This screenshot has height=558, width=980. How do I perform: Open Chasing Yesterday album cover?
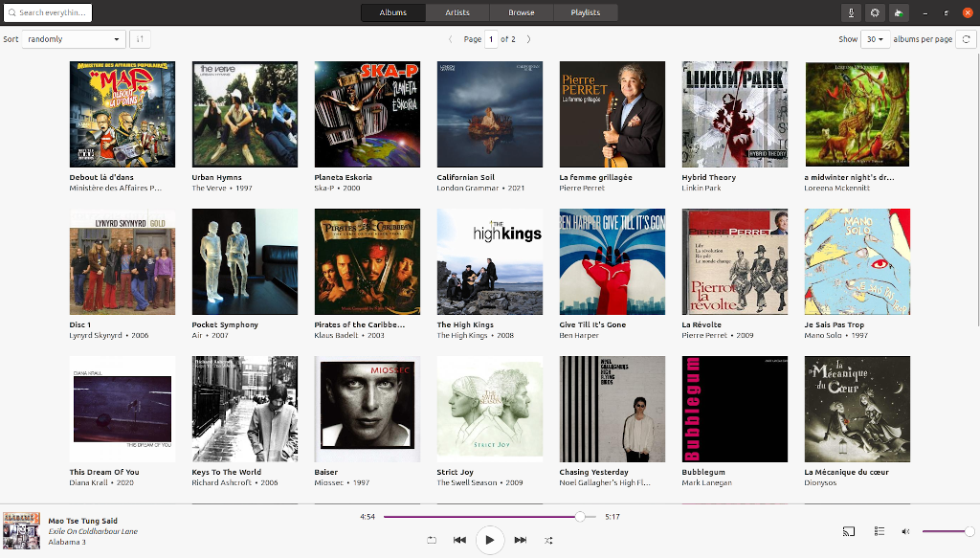(x=612, y=410)
